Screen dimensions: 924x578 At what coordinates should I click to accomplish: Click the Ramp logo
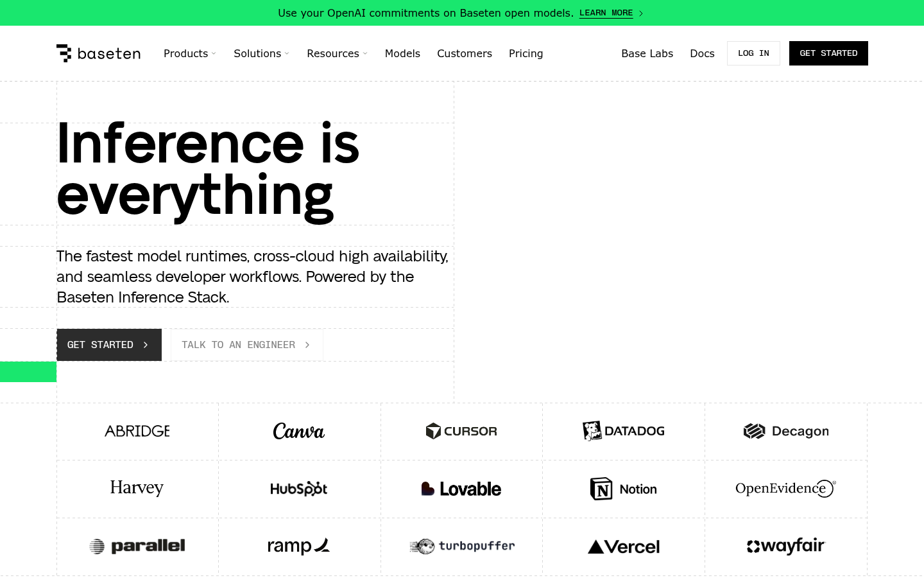[x=299, y=547]
